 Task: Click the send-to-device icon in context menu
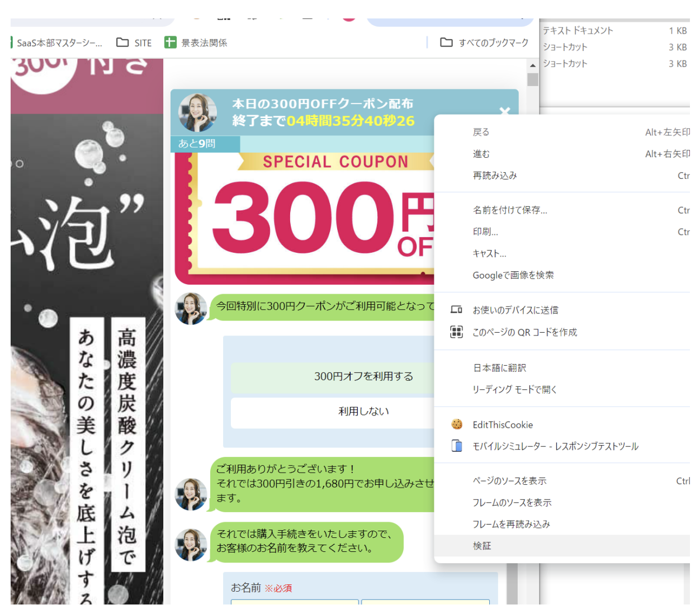coord(457,309)
